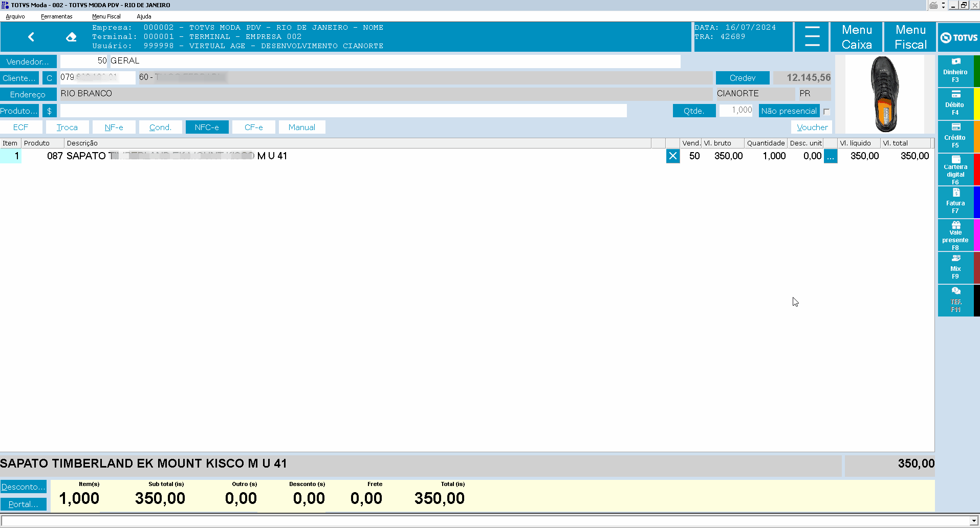Click the Vl. total column header

click(905, 143)
